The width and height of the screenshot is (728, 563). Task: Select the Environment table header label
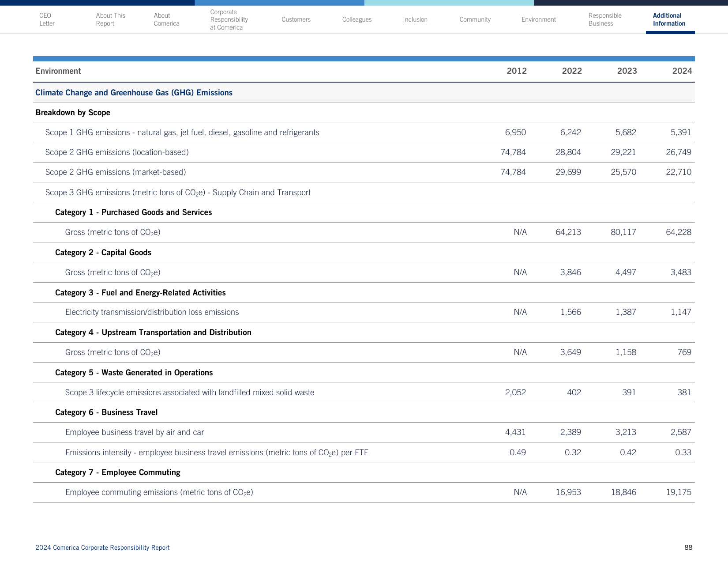pyautogui.click(x=58, y=71)
